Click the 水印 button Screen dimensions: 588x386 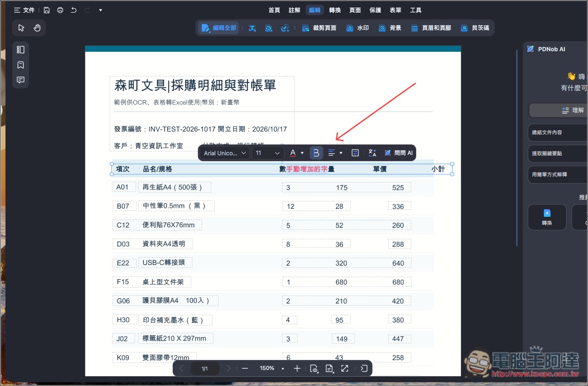click(x=357, y=28)
